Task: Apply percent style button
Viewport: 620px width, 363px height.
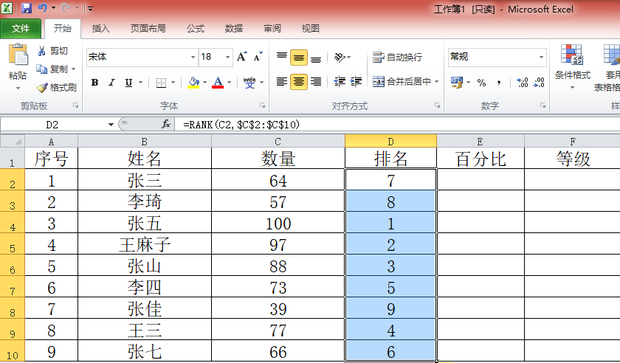Action: coord(481,82)
